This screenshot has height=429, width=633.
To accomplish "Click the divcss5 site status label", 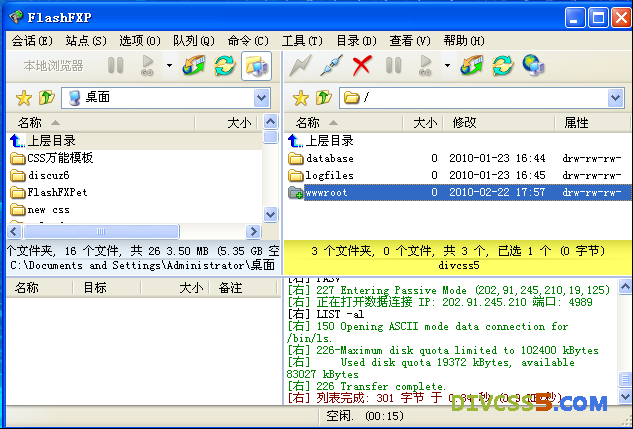I will pyautogui.click(x=459, y=266).
